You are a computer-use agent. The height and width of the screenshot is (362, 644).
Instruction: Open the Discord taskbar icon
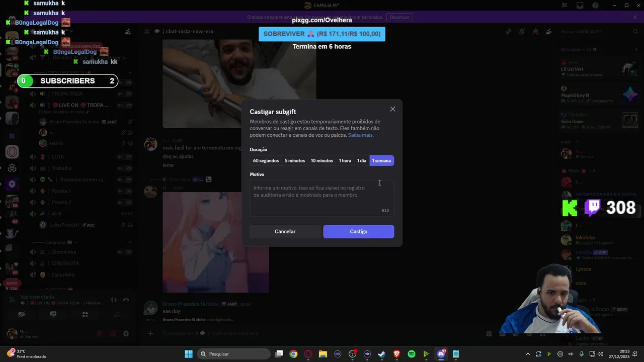pos(441,354)
